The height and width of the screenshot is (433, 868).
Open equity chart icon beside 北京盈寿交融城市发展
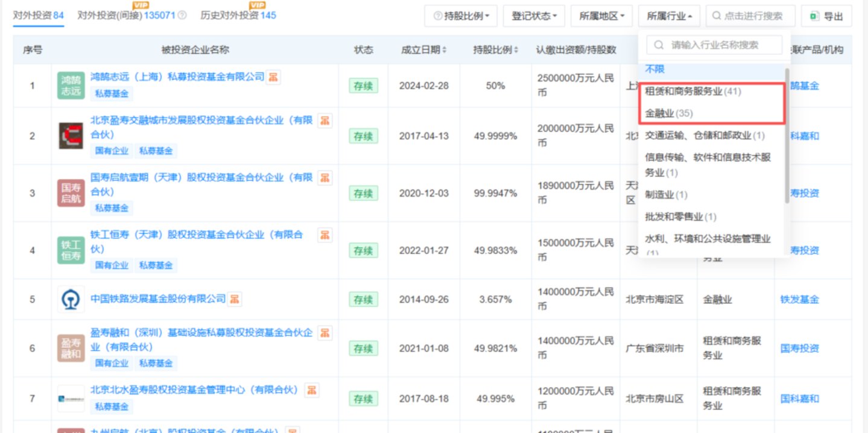tap(325, 120)
